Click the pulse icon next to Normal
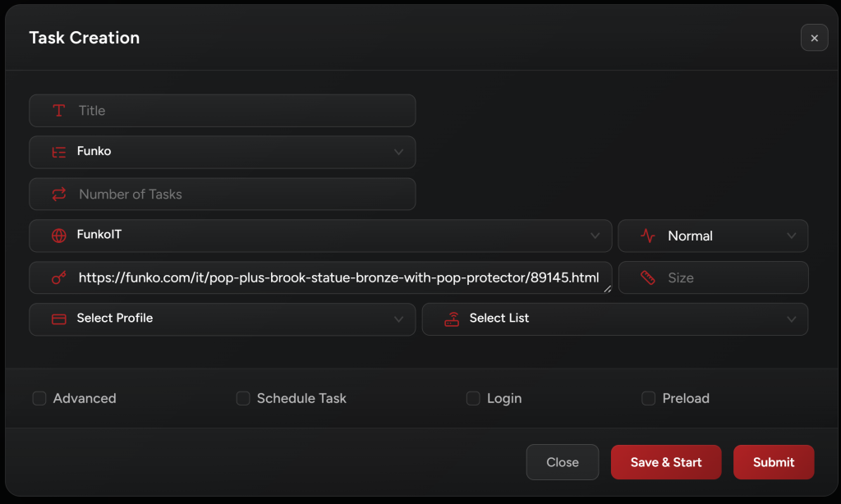Screen dimensions: 841x504 [648, 236]
